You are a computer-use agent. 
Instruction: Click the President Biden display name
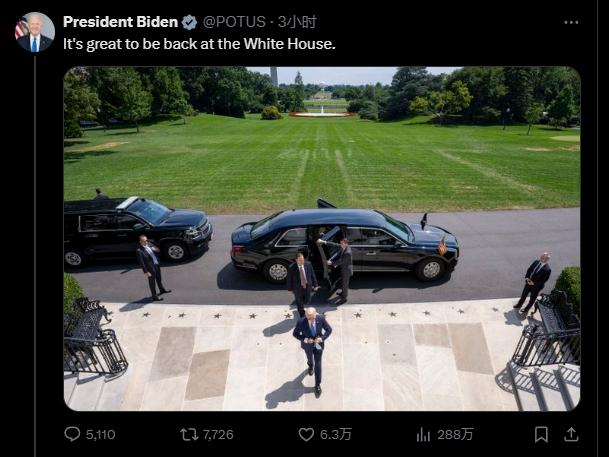(120, 22)
